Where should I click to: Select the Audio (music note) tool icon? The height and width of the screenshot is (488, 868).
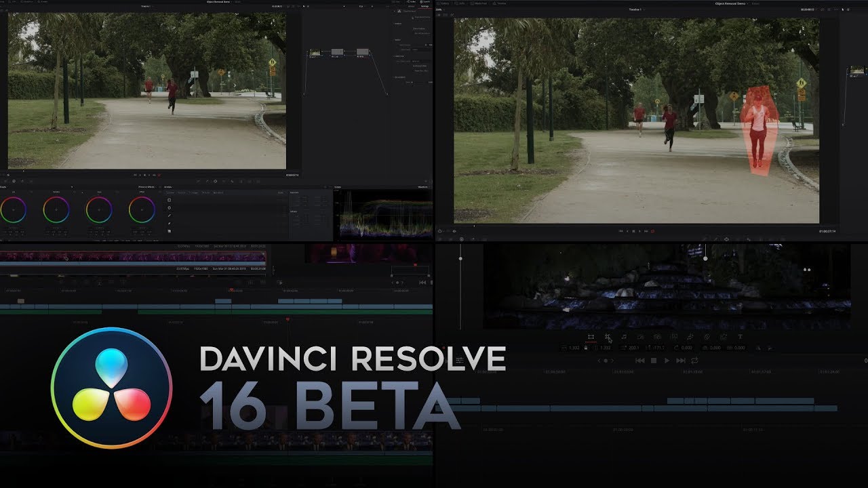624,337
